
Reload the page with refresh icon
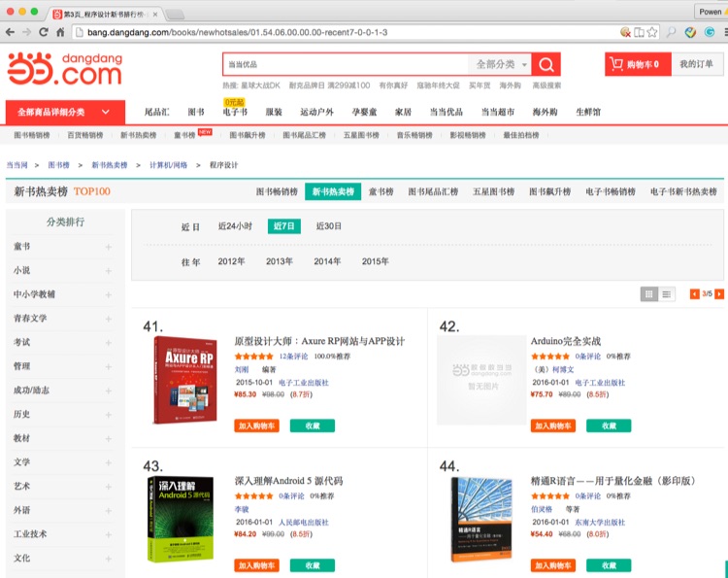44,32
